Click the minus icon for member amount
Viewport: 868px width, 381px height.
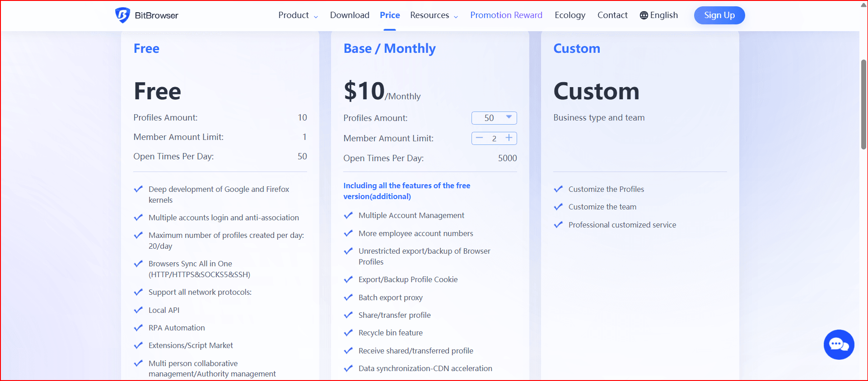coord(480,138)
